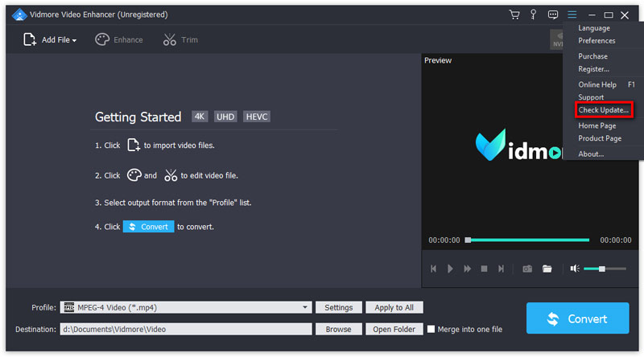Click the shopping cart purchase icon

(514, 14)
